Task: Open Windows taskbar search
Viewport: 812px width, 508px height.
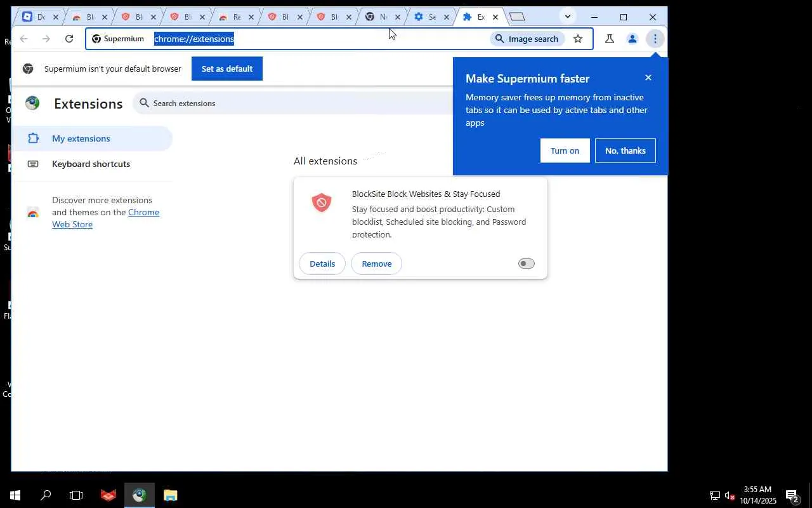Action: pyautogui.click(x=46, y=495)
